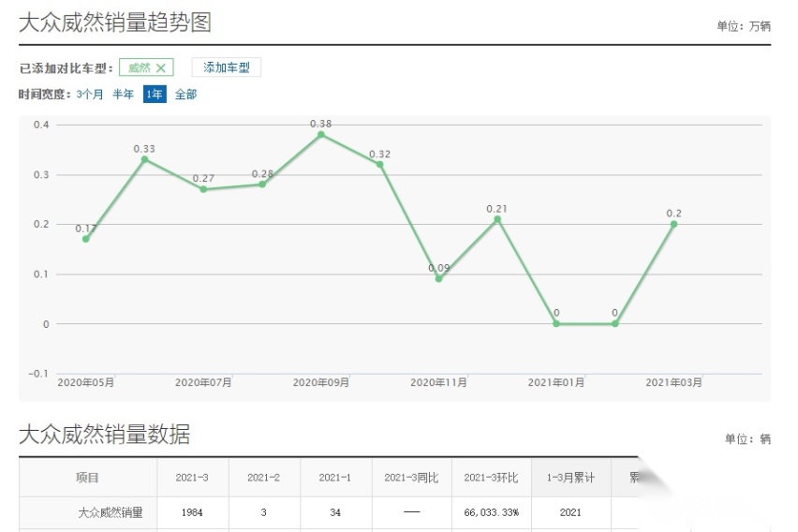
Task: Click the 1984 sales value cell
Action: (x=192, y=512)
